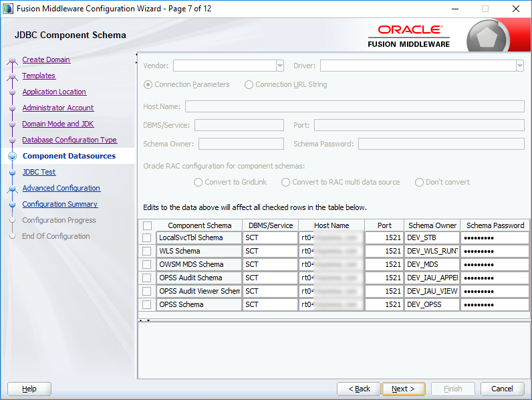Open the Application Location step
The image size is (532, 400).
54,92
